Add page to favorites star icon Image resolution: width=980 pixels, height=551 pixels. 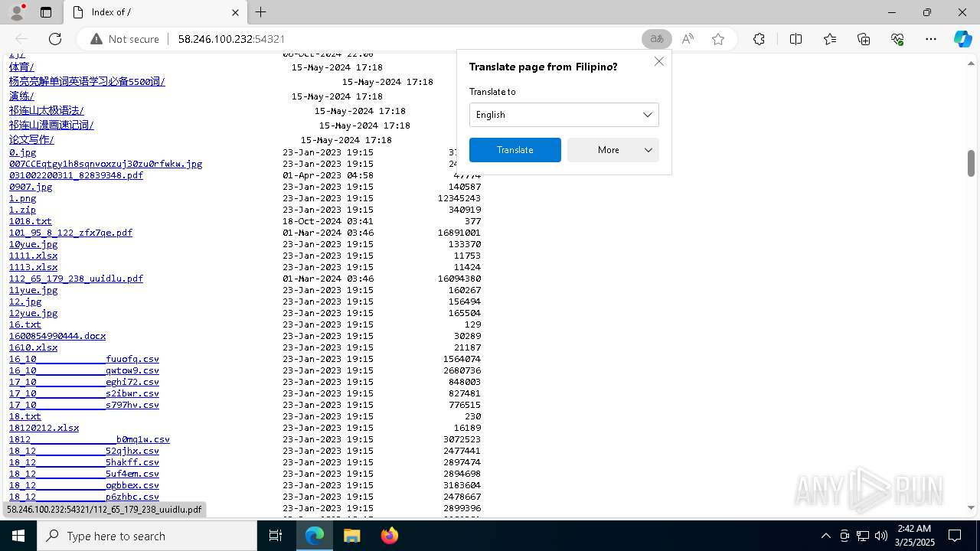click(x=718, y=39)
